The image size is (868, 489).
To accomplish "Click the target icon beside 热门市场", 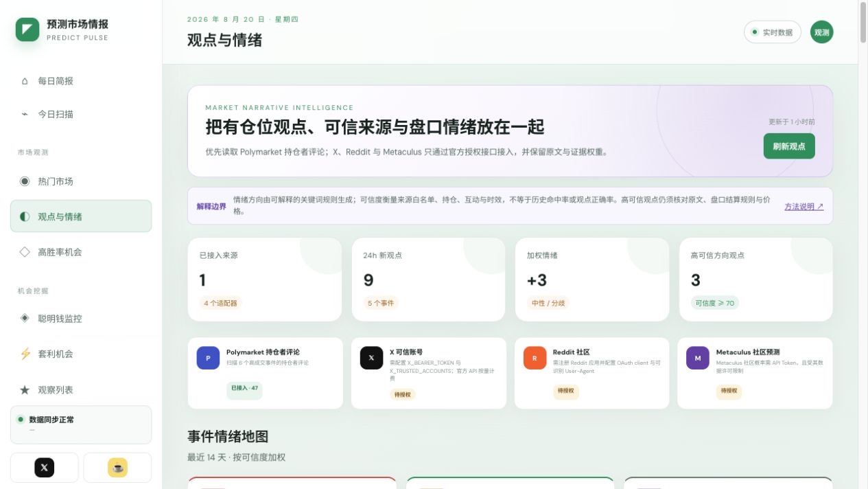I will coord(25,181).
